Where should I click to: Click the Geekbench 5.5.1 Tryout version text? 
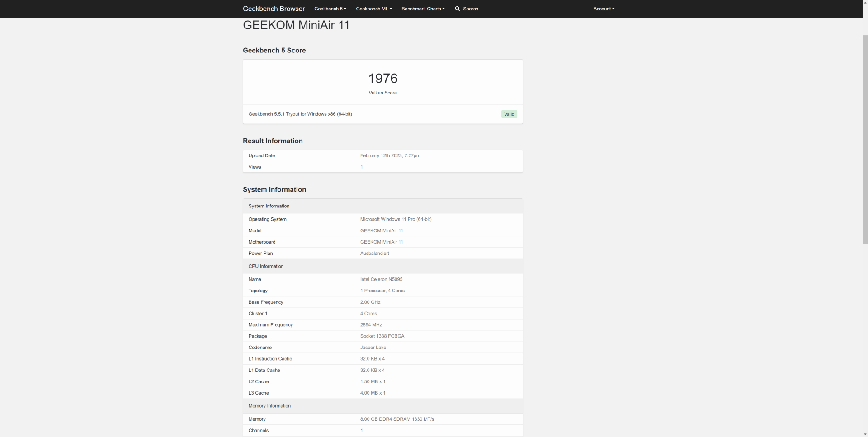point(300,114)
